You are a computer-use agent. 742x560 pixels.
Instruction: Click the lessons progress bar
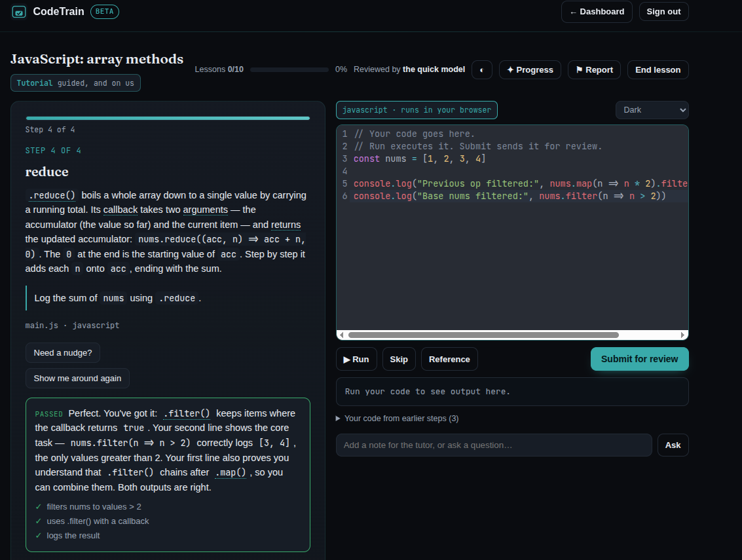coord(289,69)
